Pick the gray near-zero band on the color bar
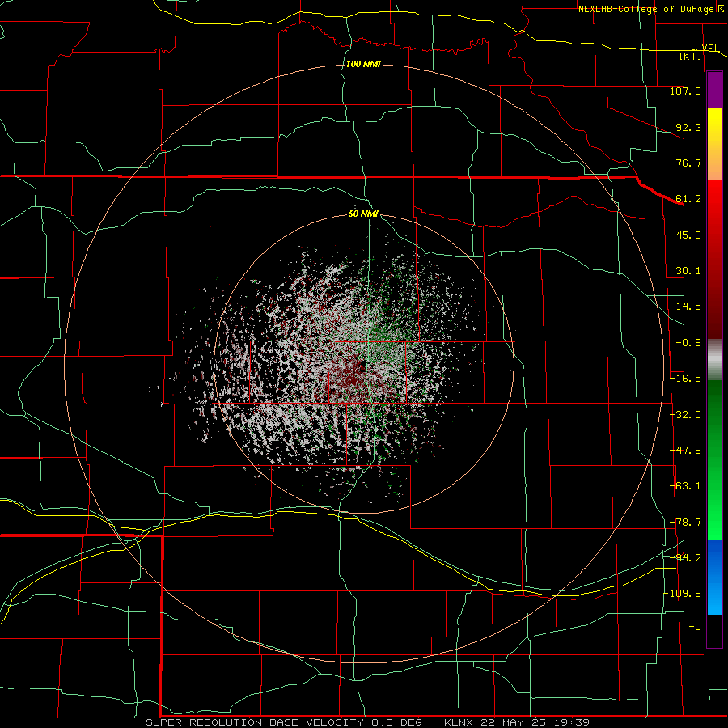 coord(714,360)
